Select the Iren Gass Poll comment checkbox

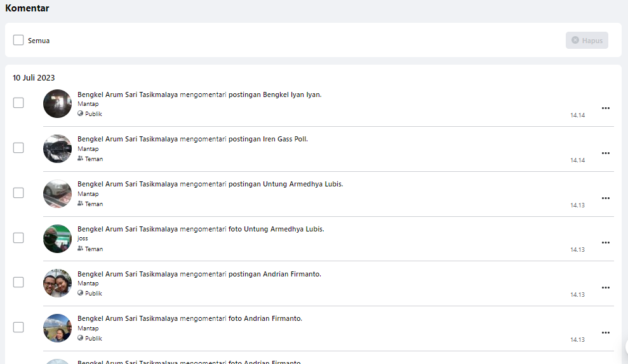[x=18, y=148]
